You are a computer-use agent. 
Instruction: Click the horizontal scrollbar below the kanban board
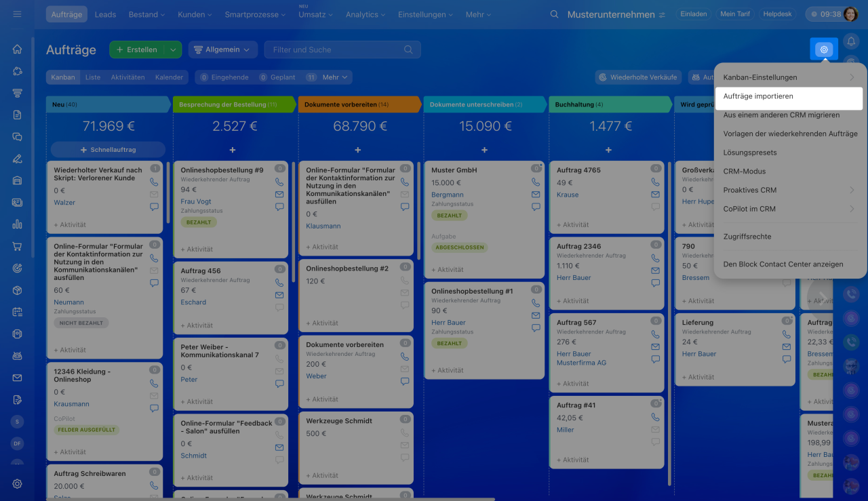[x=271, y=499]
